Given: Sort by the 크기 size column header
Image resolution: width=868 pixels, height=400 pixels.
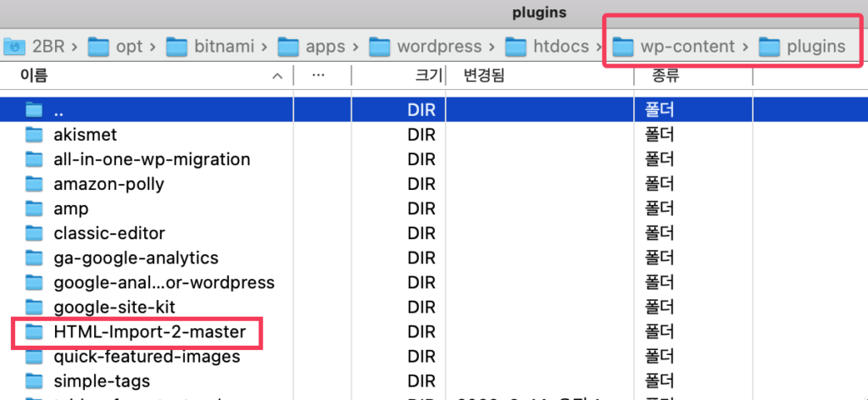Looking at the screenshot, I should click(x=428, y=75).
